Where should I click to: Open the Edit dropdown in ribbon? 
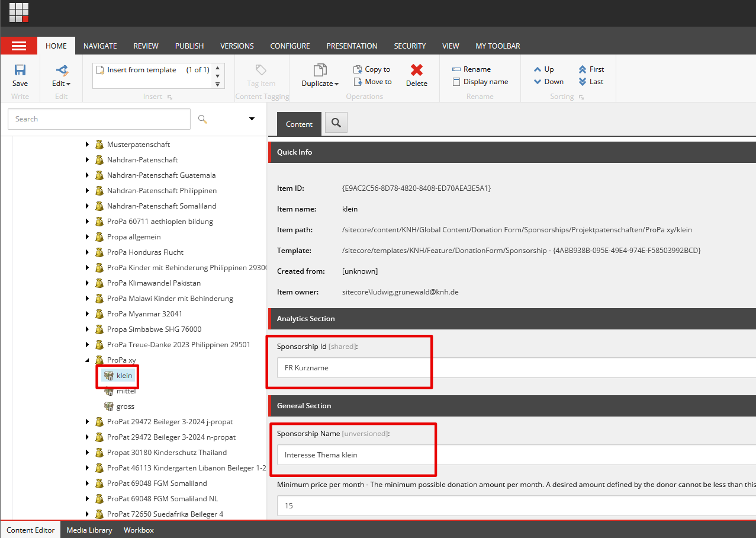click(61, 76)
